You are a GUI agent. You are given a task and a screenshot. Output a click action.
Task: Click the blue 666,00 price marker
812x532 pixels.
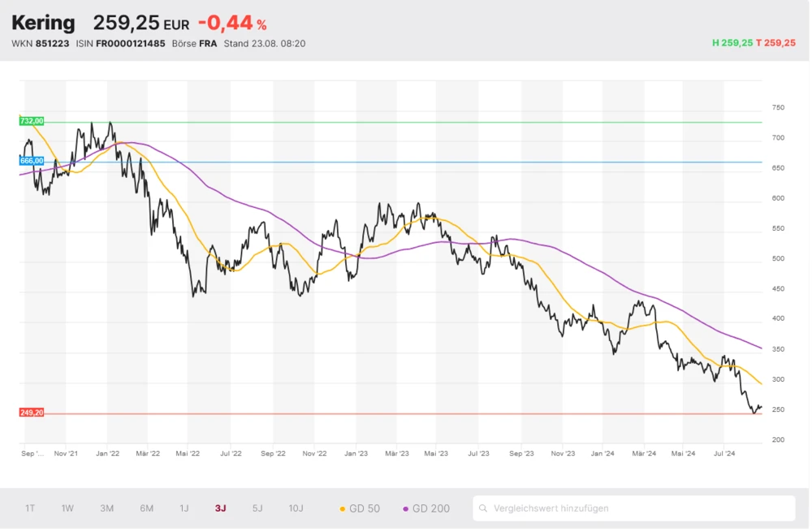31,161
